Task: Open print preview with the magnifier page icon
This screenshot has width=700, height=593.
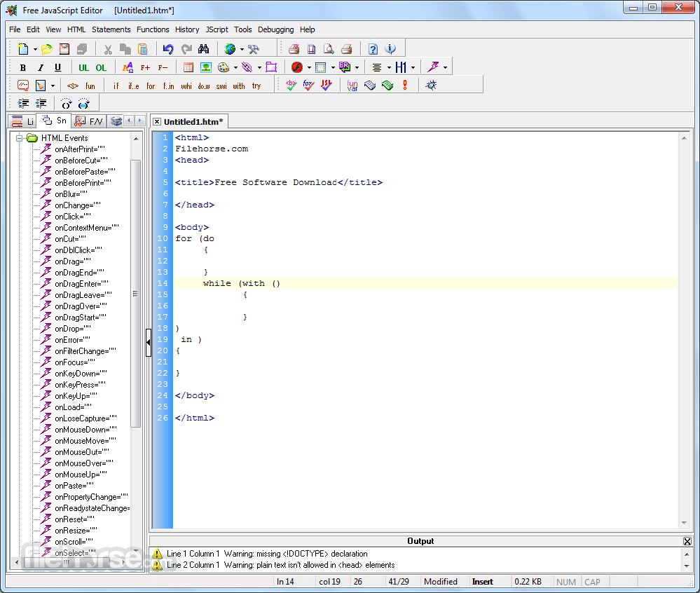Action: (329, 48)
